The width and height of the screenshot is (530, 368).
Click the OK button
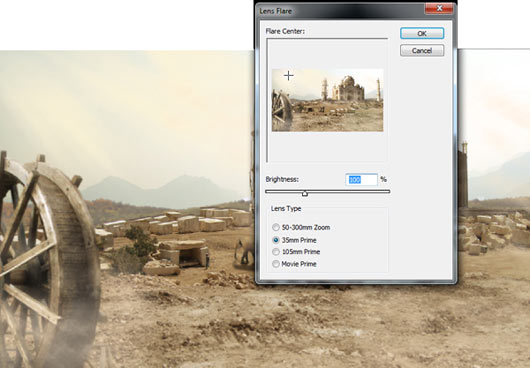click(x=422, y=33)
